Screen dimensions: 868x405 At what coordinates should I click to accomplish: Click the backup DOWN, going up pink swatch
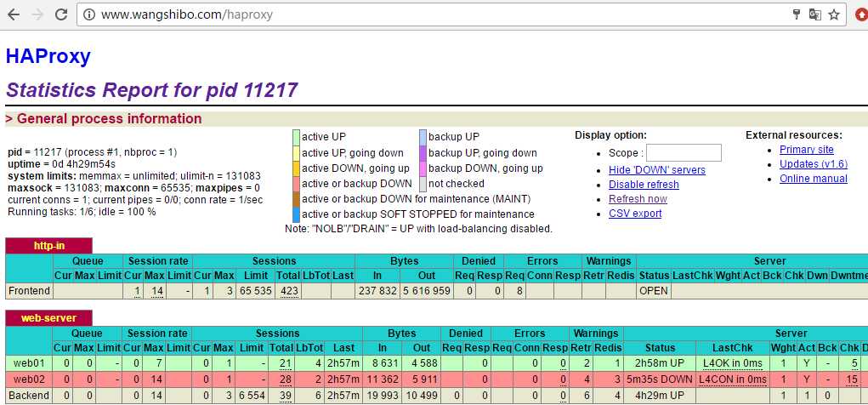[x=423, y=168]
